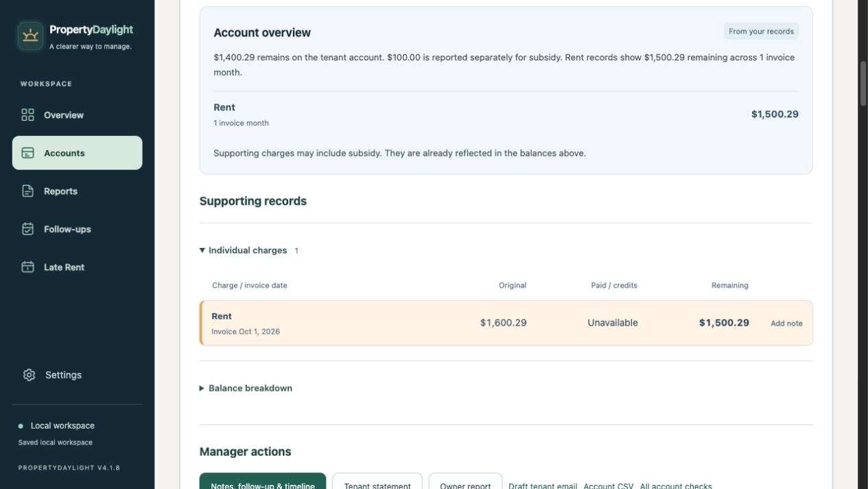Click the Accounts card icon

pyautogui.click(x=27, y=152)
